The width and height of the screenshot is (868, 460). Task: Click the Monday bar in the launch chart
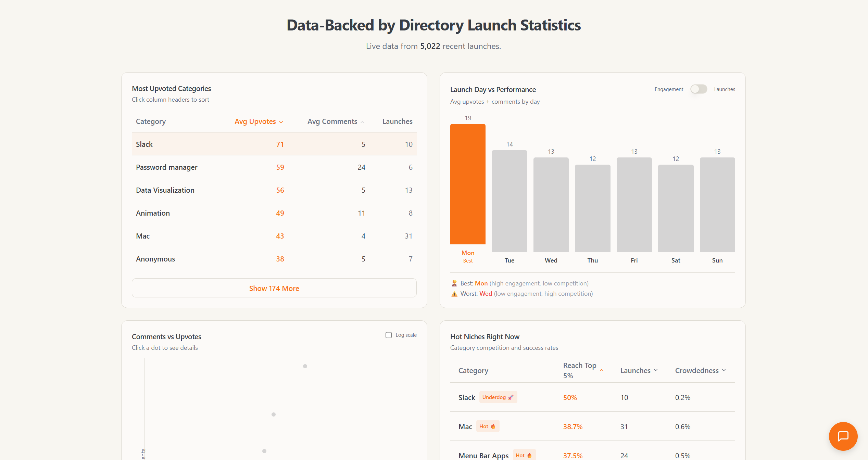[x=467, y=188]
